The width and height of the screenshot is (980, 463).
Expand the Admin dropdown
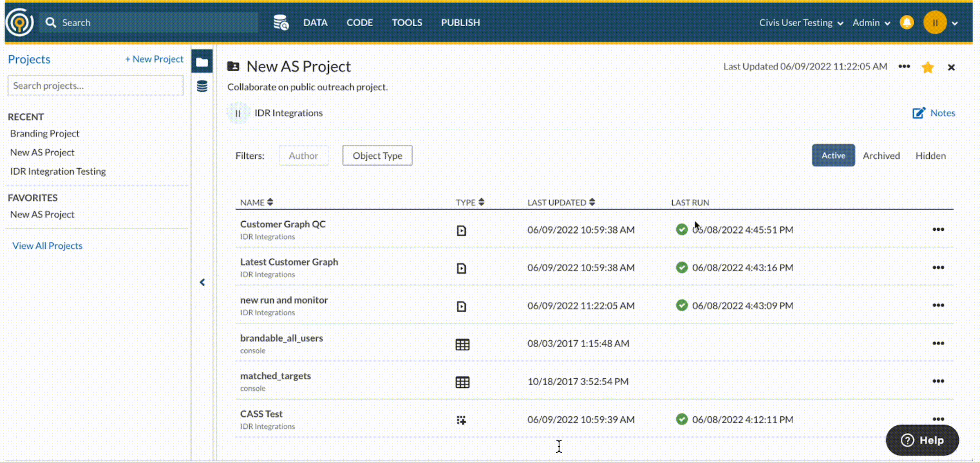[871, 22]
